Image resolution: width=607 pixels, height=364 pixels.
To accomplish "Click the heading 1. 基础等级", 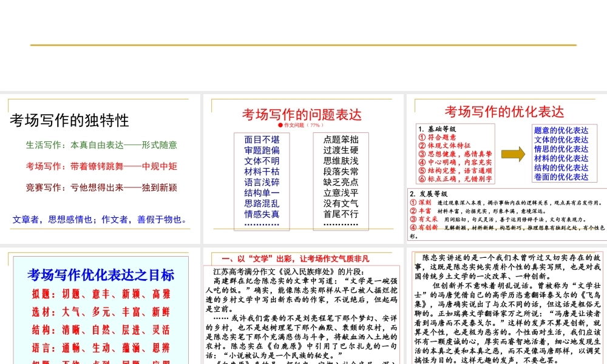I will pyautogui.click(x=437, y=129).
